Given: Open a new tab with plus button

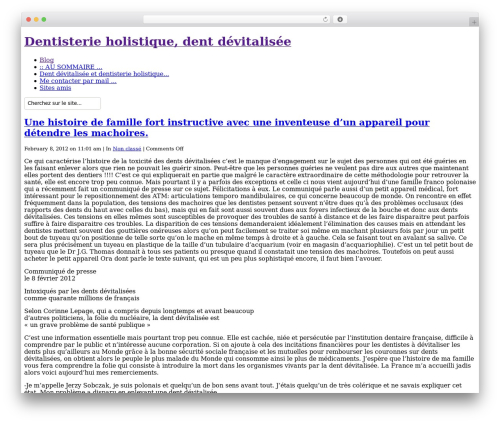Looking at the screenshot, I should (474, 22).
